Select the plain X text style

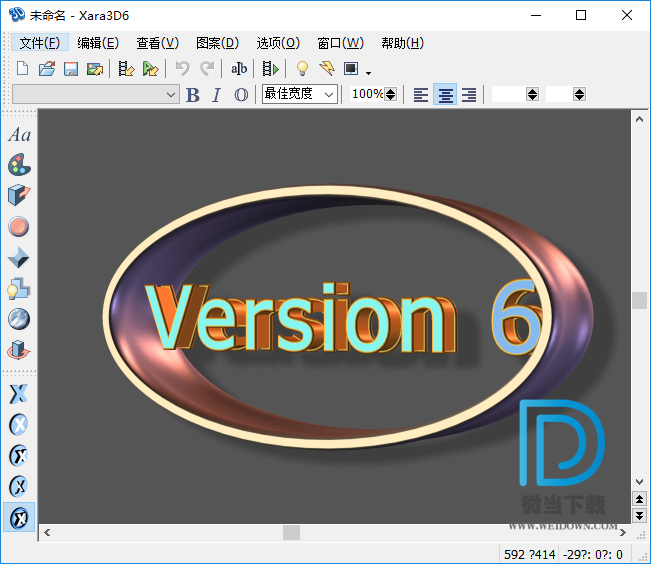tap(18, 394)
